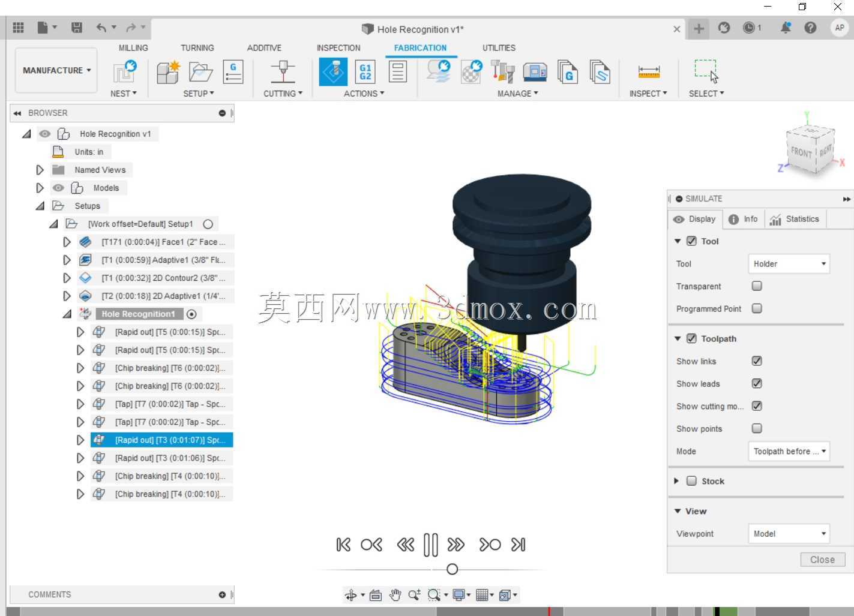Image resolution: width=854 pixels, height=616 pixels.
Task: Switch to the MILLING tab
Action: click(x=133, y=48)
